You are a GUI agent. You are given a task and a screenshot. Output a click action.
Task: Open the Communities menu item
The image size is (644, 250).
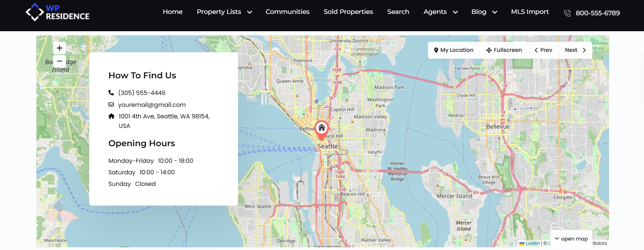point(287,12)
